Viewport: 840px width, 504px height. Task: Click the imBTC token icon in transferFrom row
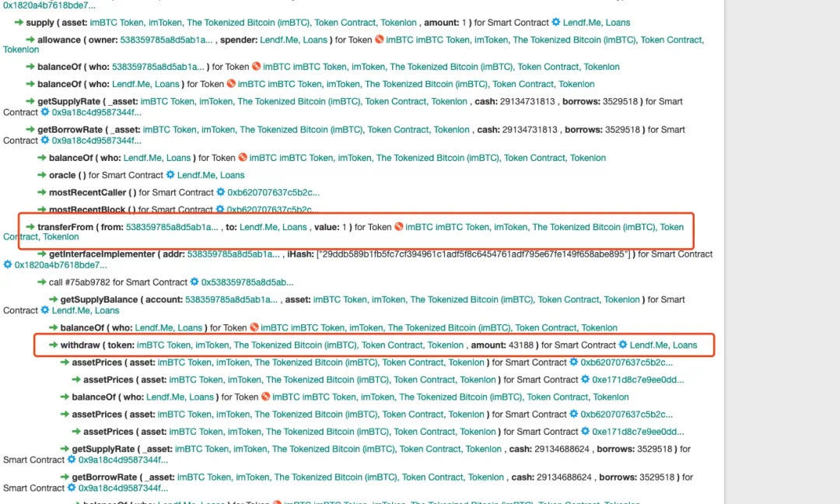(398, 226)
